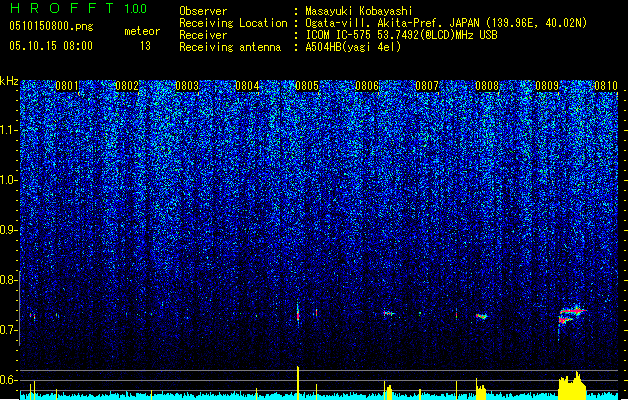Click observer name Masayuki Kobayashi
This screenshot has width=629, height=400.
(x=358, y=11)
